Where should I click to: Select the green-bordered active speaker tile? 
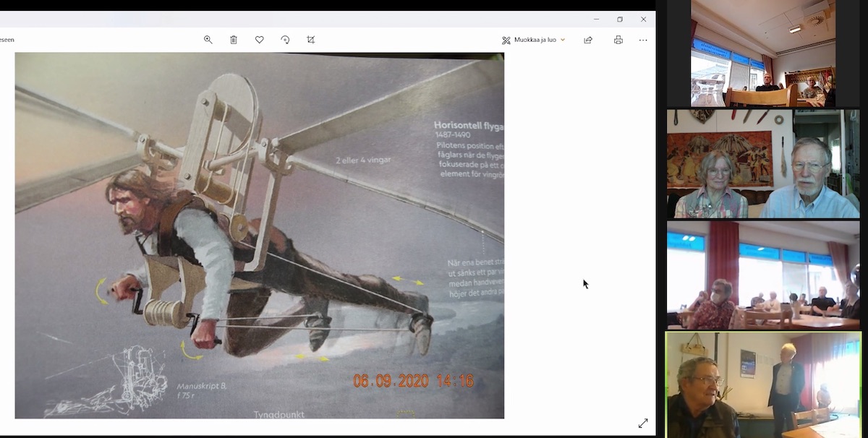763,385
